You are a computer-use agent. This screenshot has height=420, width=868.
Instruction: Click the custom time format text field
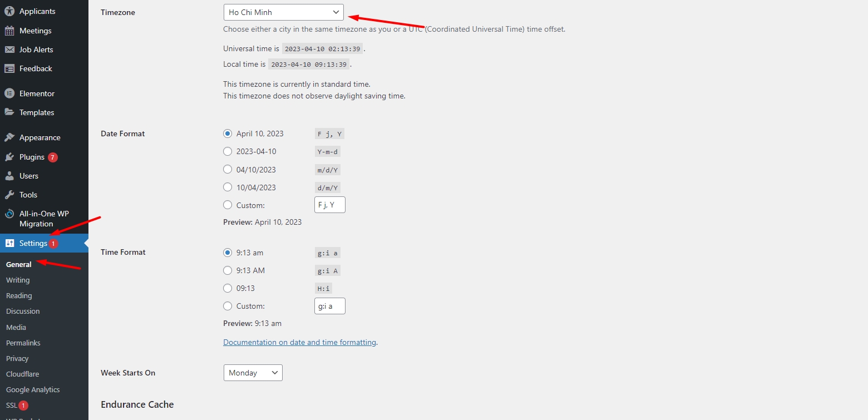coord(329,306)
